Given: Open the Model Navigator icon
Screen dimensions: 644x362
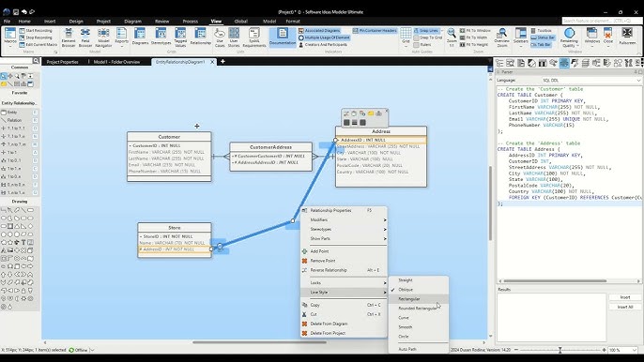Looking at the screenshot, I should tap(103, 38).
